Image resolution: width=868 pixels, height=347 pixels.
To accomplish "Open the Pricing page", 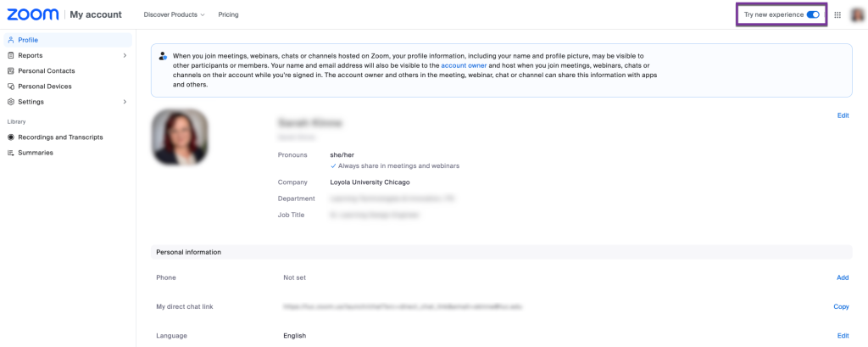I will click(228, 15).
